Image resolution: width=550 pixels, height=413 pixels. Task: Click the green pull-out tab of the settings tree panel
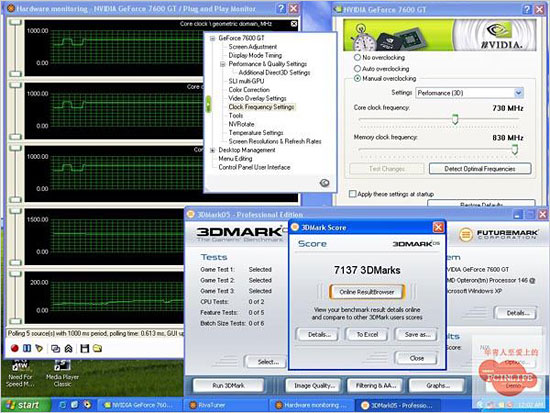(208, 104)
